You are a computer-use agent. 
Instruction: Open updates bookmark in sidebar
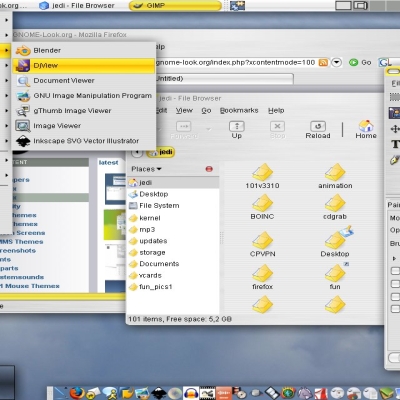(x=173, y=241)
